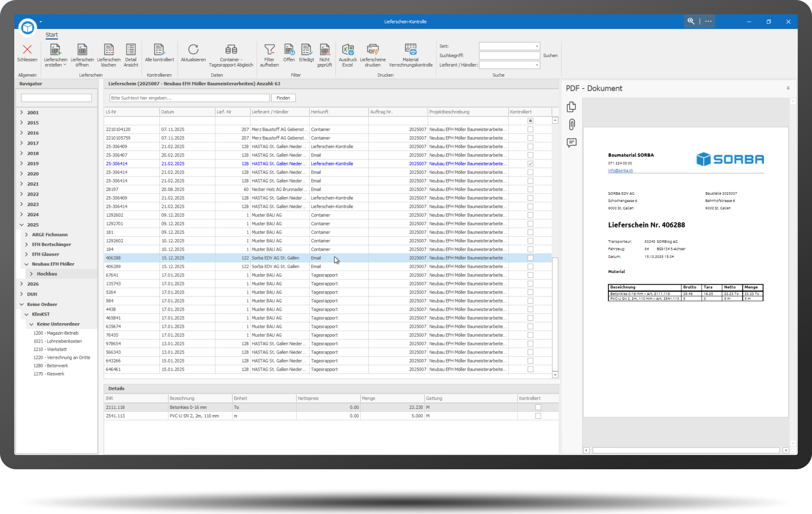
Task: Click Lieferscheine drucken printer icon
Action: pyautogui.click(x=373, y=50)
